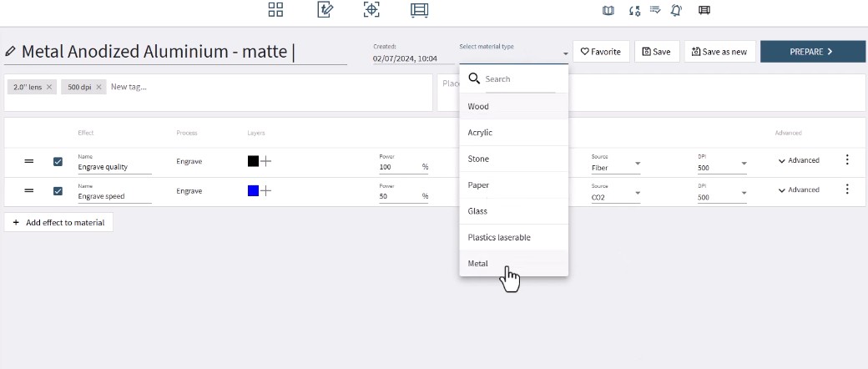The height and width of the screenshot is (369, 868).
Task: Select Metal from the material type list
Action: 478,264
